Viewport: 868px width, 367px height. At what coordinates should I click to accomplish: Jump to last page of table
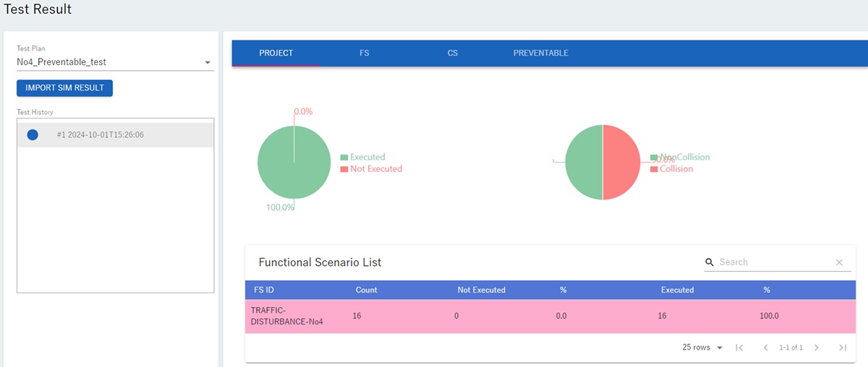[843, 347]
